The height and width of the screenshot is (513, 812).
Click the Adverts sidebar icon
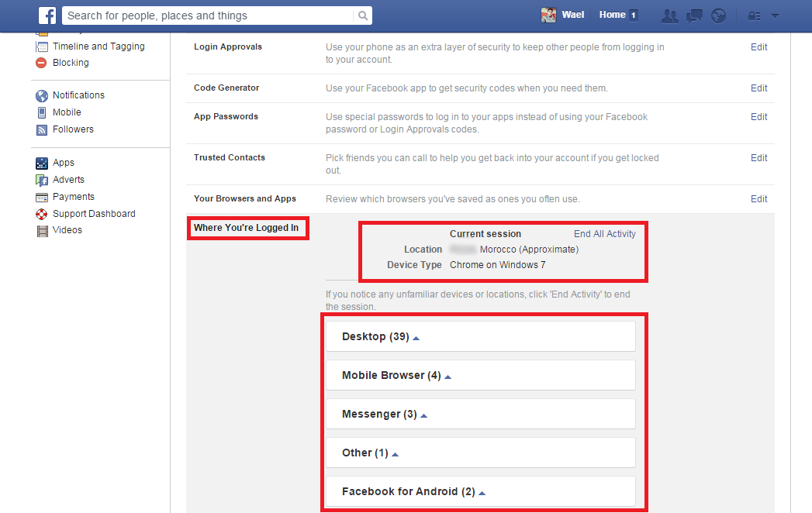tap(42, 180)
